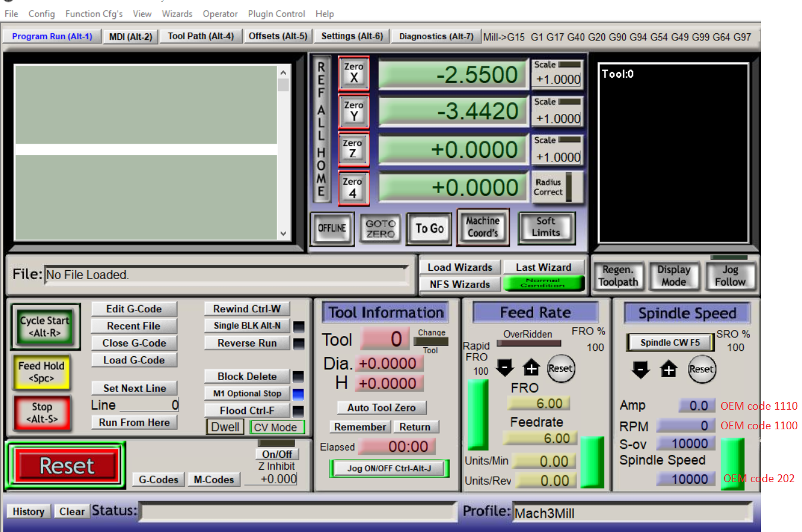Click the feed rate increase up arrow
The height and width of the screenshot is (532, 802).
point(531,368)
